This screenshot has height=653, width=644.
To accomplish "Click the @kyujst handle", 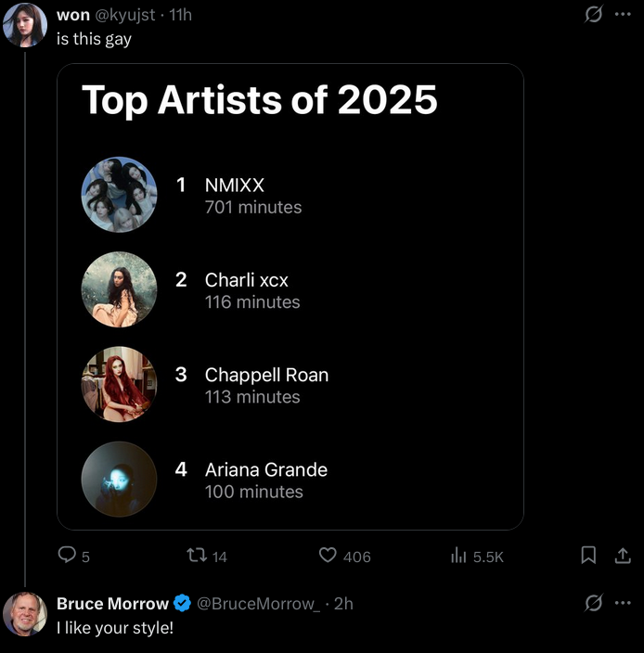I will 125,16.
